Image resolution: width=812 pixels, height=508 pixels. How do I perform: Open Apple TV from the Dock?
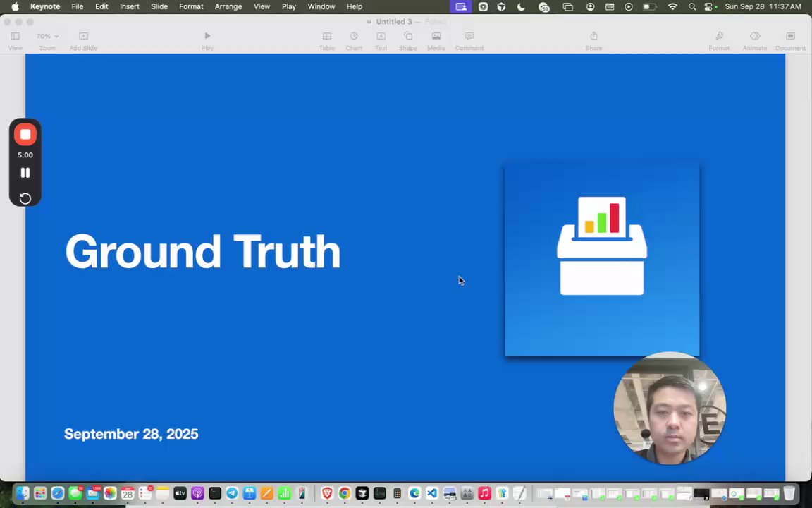point(180,493)
